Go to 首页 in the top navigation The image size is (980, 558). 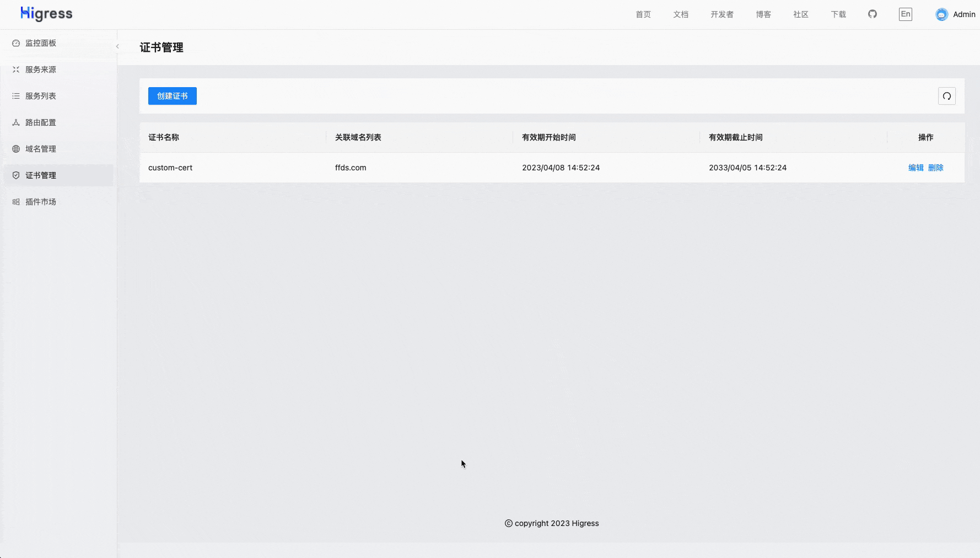[643, 14]
